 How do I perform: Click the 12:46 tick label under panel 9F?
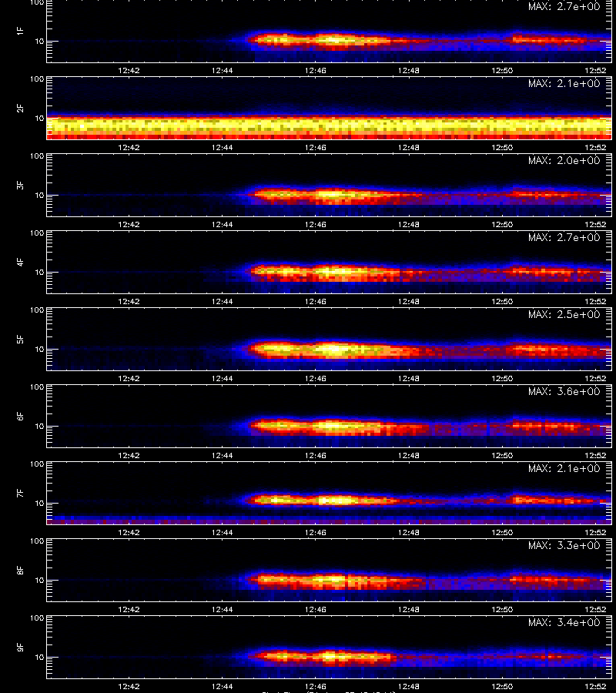316,686
